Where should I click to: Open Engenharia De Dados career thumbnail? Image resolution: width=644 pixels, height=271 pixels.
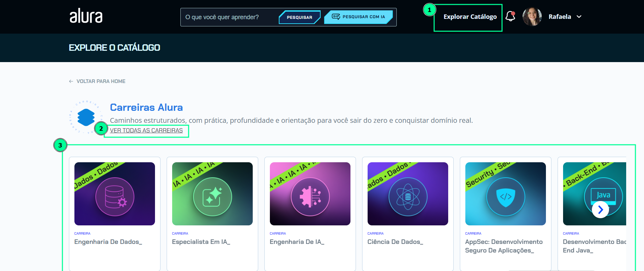point(115,194)
